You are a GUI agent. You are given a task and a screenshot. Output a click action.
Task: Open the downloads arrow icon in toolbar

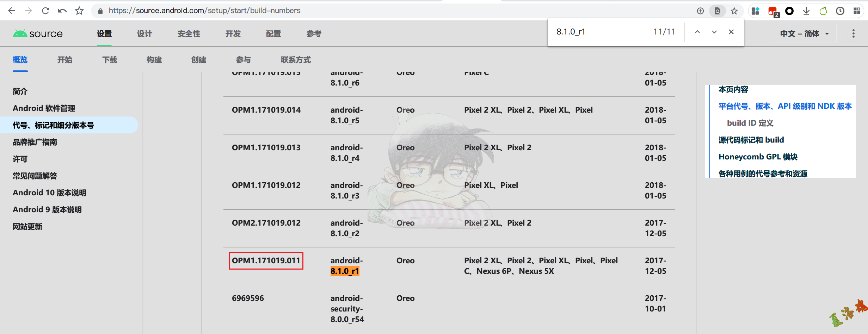point(806,11)
